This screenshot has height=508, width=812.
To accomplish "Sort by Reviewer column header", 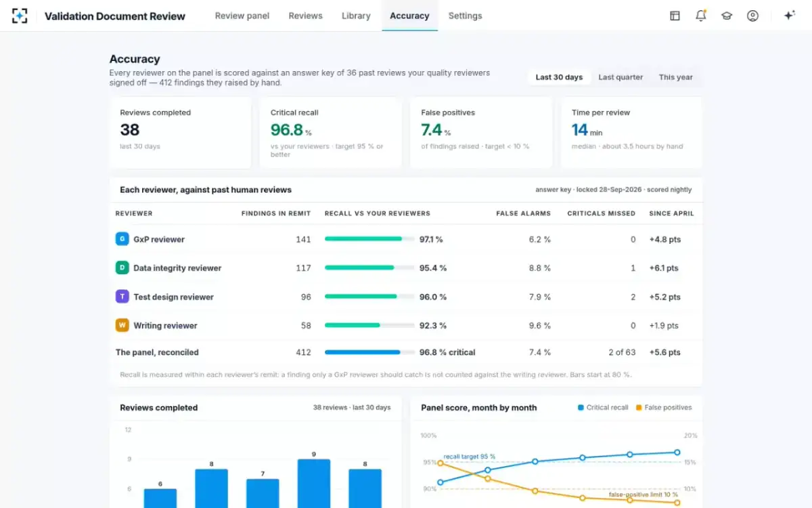I will pyautogui.click(x=134, y=213).
